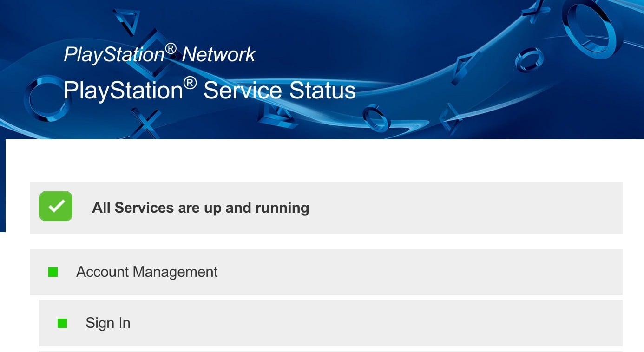
Task: Click the green square beside Sign In
Action: [62, 323]
